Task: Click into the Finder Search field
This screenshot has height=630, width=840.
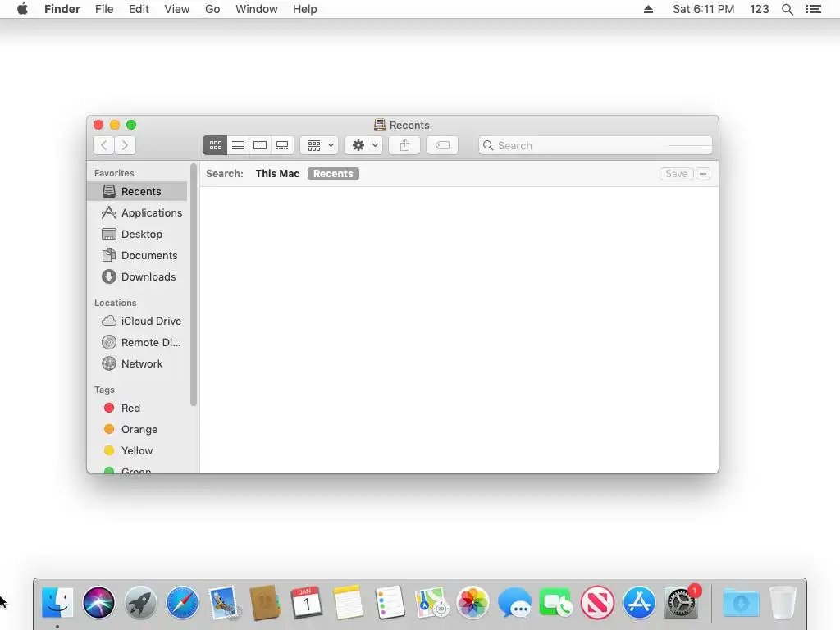Action: pos(596,145)
